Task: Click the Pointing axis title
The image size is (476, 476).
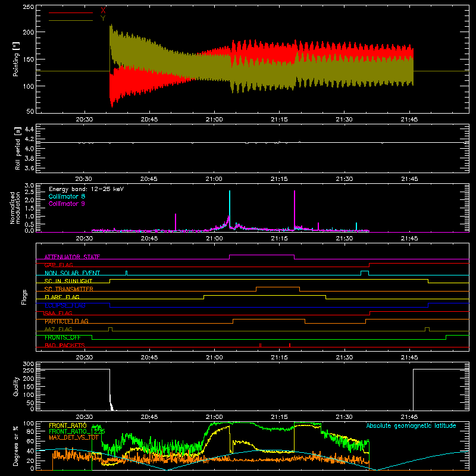Action: click(x=16, y=59)
